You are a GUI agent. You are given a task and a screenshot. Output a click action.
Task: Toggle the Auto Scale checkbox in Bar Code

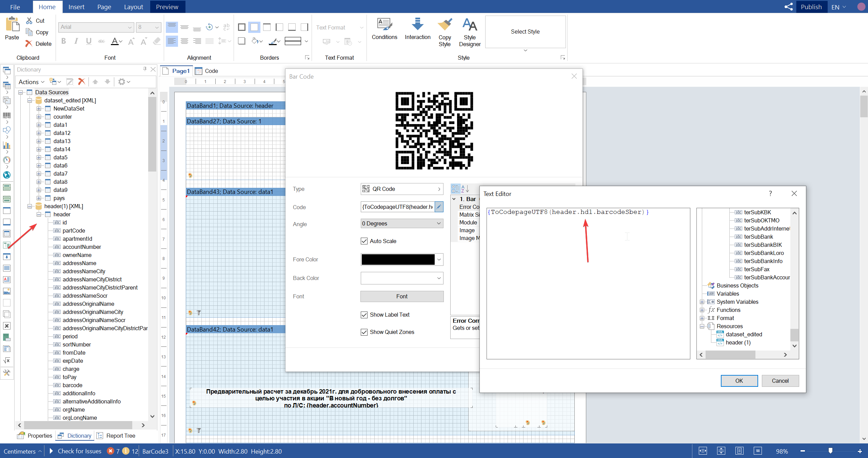363,240
